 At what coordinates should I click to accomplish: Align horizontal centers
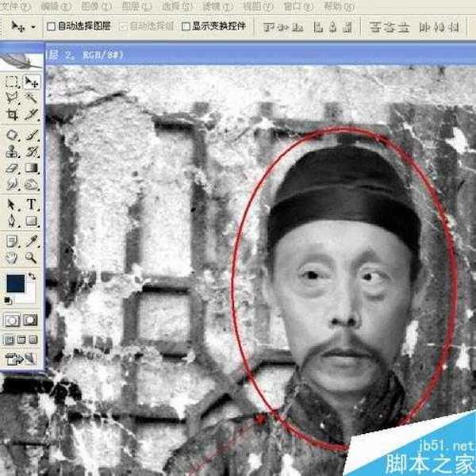coord(333,27)
